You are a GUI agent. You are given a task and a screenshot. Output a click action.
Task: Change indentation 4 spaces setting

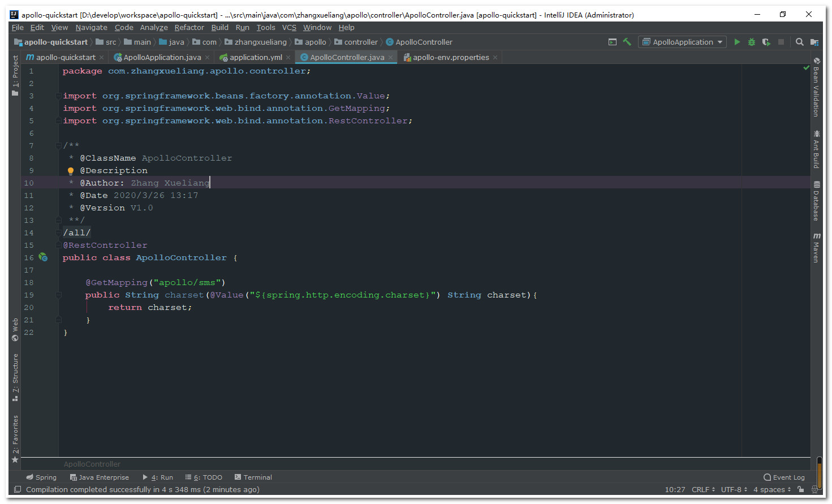pos(772,489)
